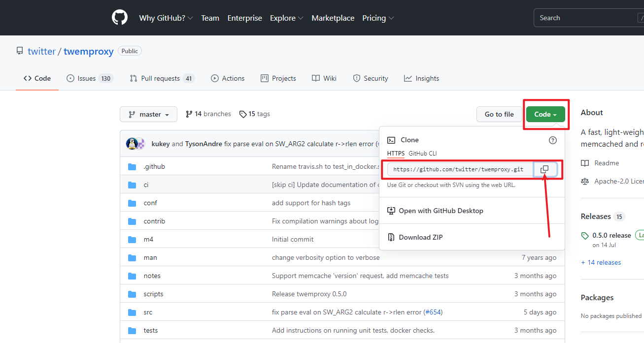Click the TysonAndre author link
The width and height of the screenshot is (644, 343).
tap(203, 144)
